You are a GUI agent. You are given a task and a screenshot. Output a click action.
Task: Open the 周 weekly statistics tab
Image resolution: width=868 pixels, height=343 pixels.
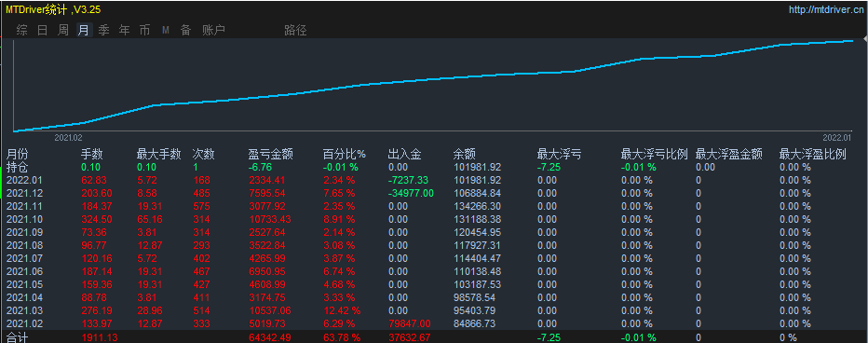(63, 31)
